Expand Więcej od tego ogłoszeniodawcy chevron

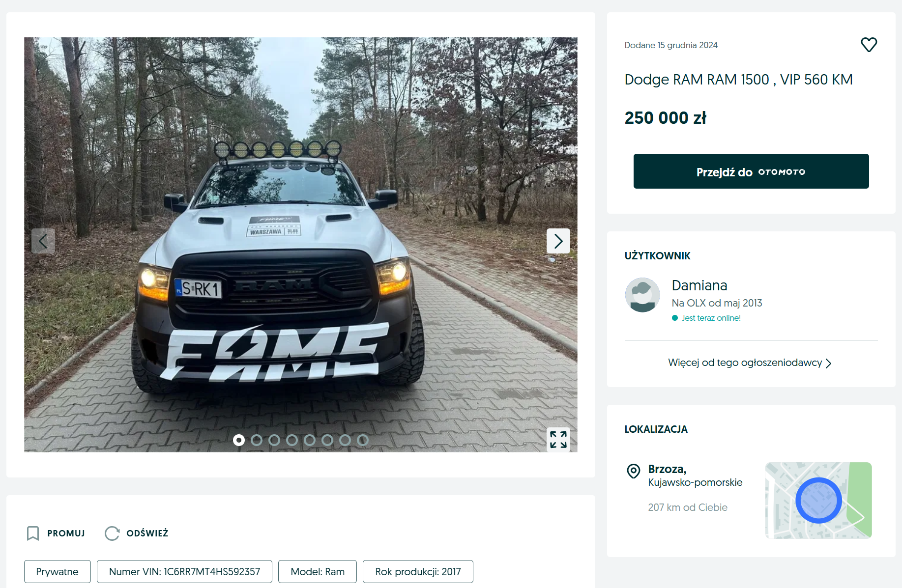pos(828,363)
